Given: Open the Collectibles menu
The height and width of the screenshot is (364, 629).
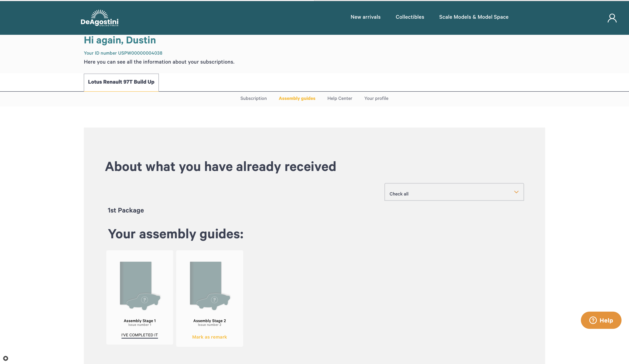Looking at the screenshot, I should click(410, 17).
